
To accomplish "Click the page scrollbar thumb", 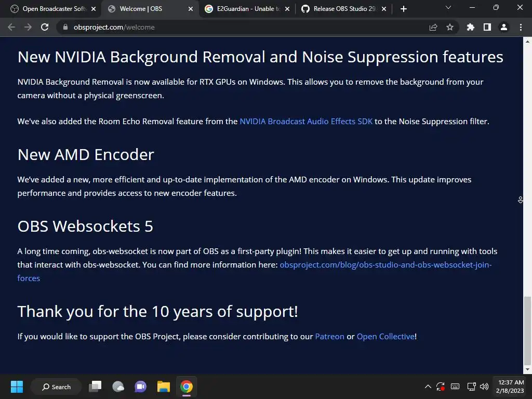I will click(x=527, y=331).
